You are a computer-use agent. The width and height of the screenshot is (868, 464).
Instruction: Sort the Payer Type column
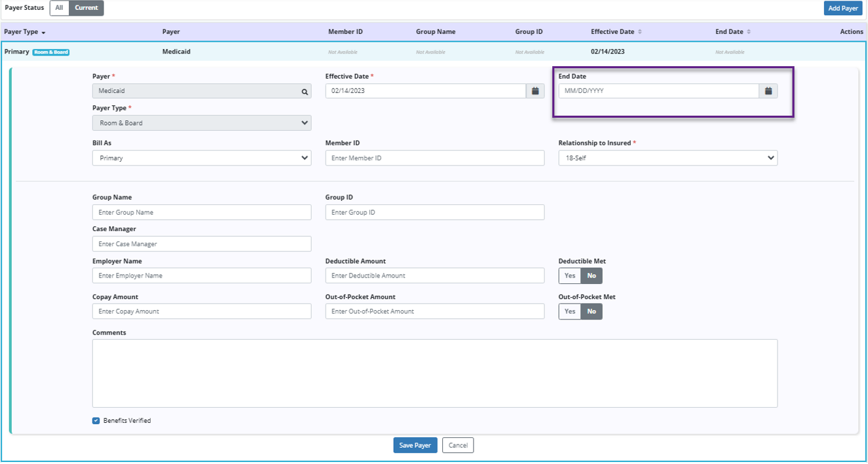(43, 33)
